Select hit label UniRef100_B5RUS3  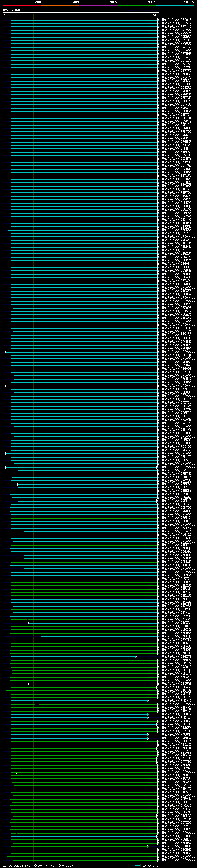[x=177, y=853]
